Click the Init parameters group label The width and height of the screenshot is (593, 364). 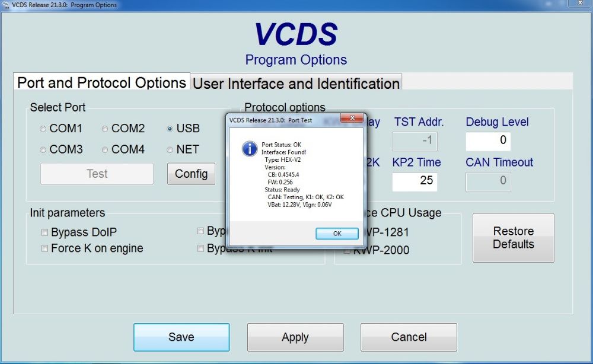68,213
